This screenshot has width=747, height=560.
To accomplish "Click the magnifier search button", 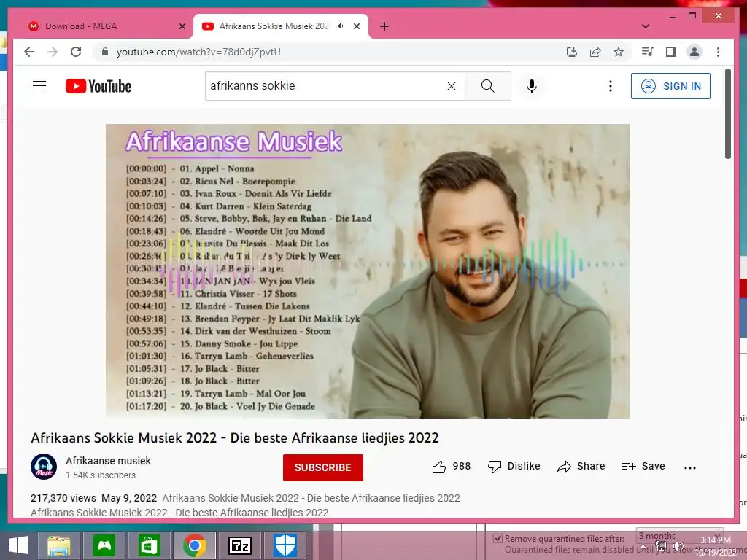I will pyautogui.click(x=488, y=86).
